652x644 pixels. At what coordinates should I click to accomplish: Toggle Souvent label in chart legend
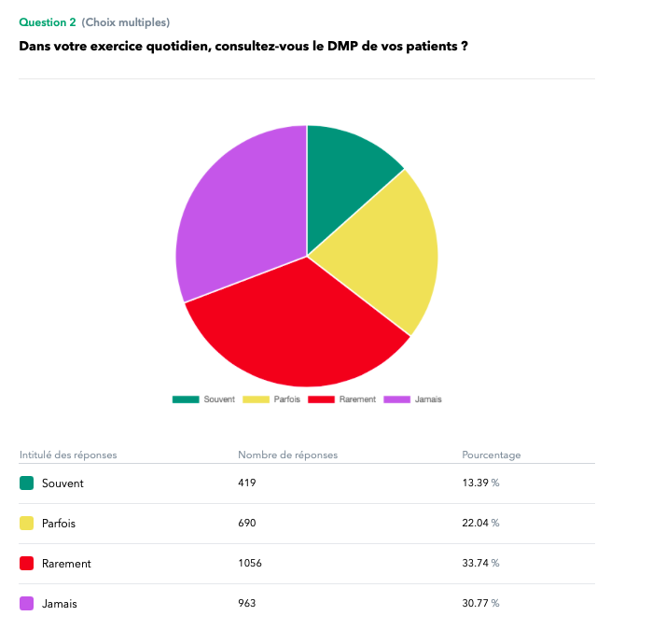pyautogui.click(x=219, y=399)
